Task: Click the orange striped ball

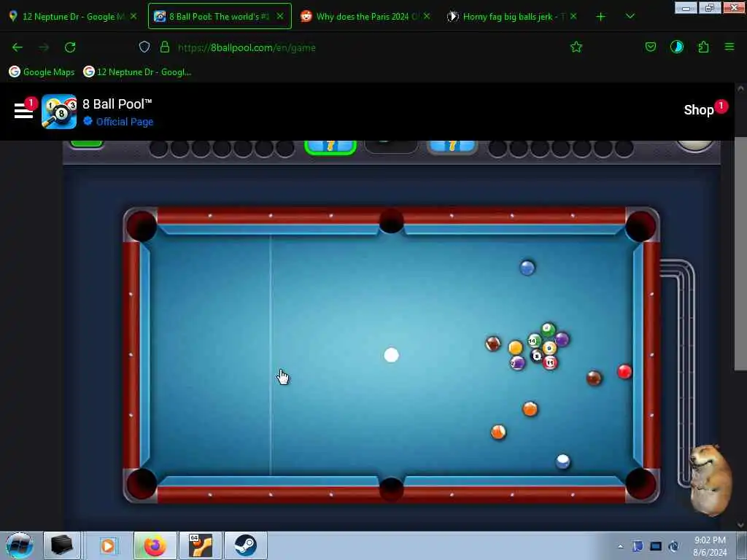Action: (498, 432)
